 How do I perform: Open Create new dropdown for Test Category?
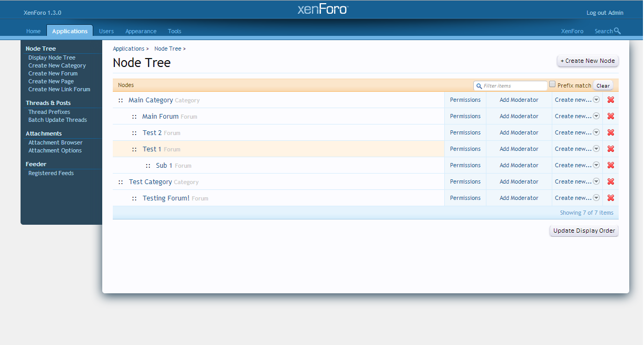tap(577, 181)
